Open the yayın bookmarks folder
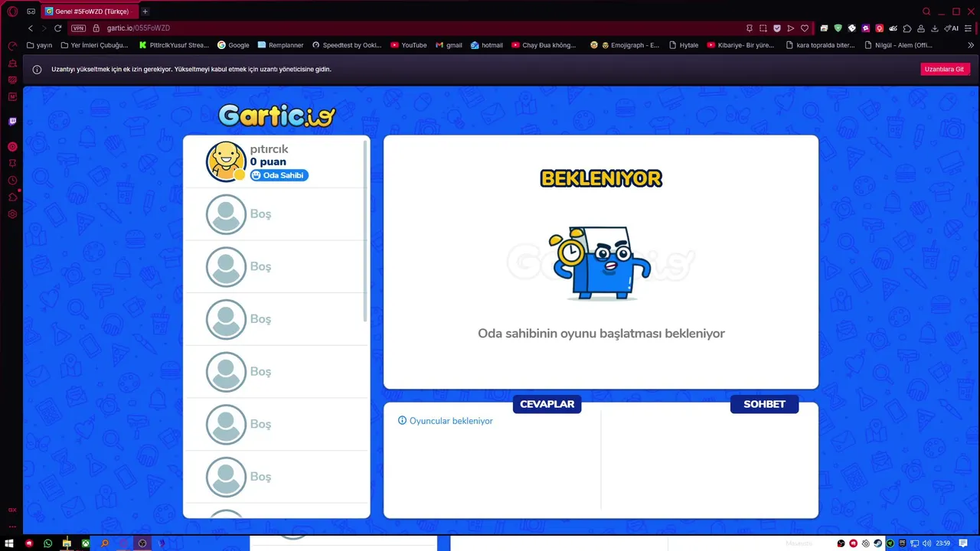The width and height of the screenshot is (980, 551). coord(40,45)
